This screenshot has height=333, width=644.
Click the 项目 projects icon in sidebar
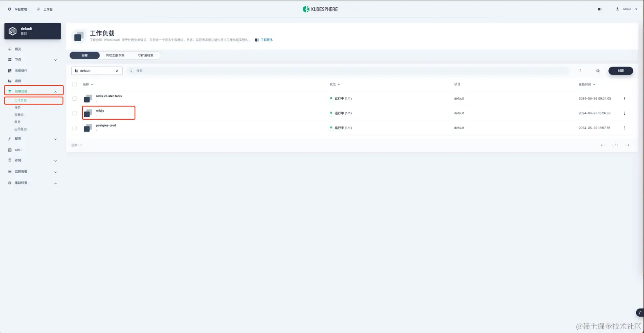click(10, 81)
